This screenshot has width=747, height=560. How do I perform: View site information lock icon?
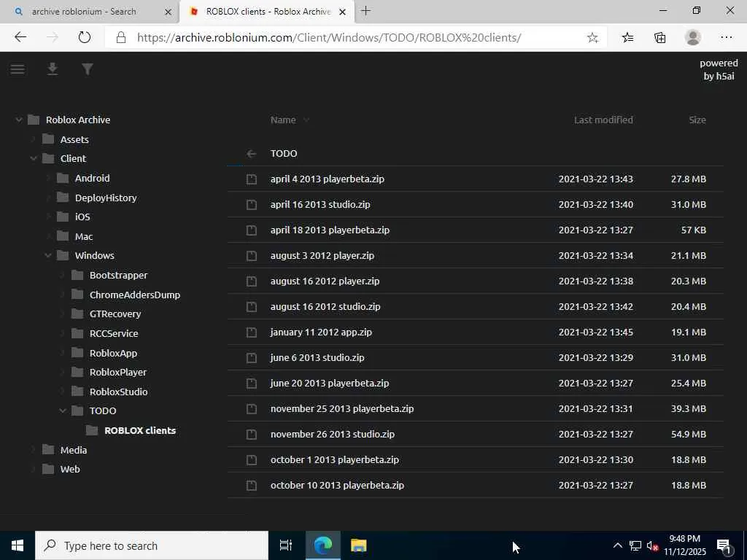tap(121, 38)
